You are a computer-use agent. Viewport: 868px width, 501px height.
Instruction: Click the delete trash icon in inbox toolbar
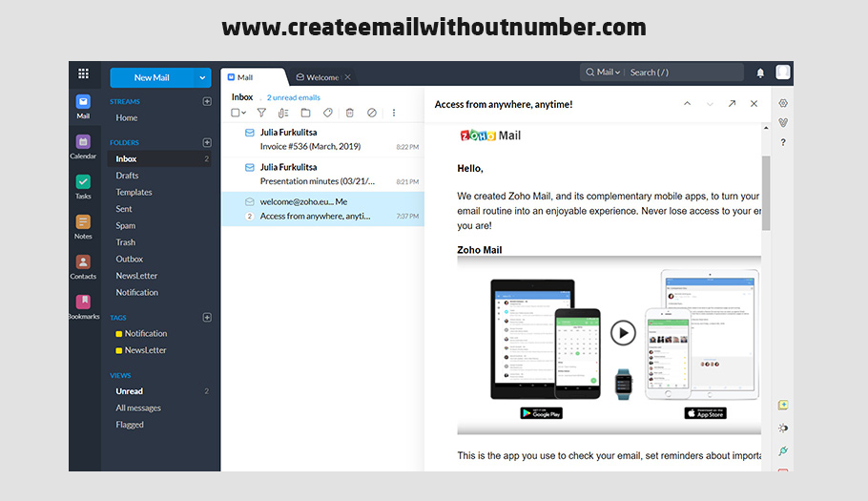(350, 113)
